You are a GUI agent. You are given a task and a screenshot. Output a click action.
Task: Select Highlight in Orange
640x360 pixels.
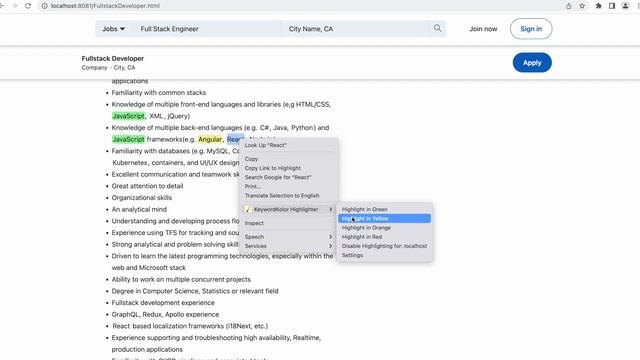click(384, 227)
